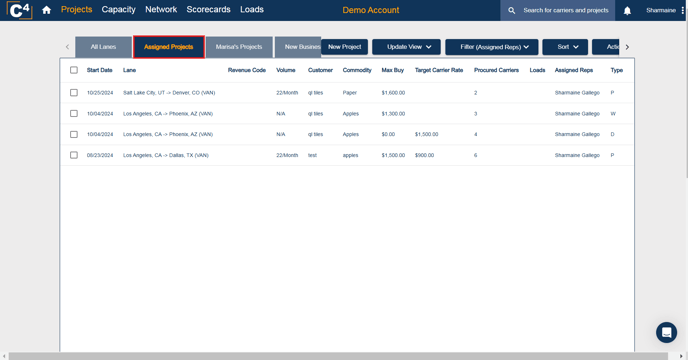Click the $1,600.00 max buy value

click(393, 93)
